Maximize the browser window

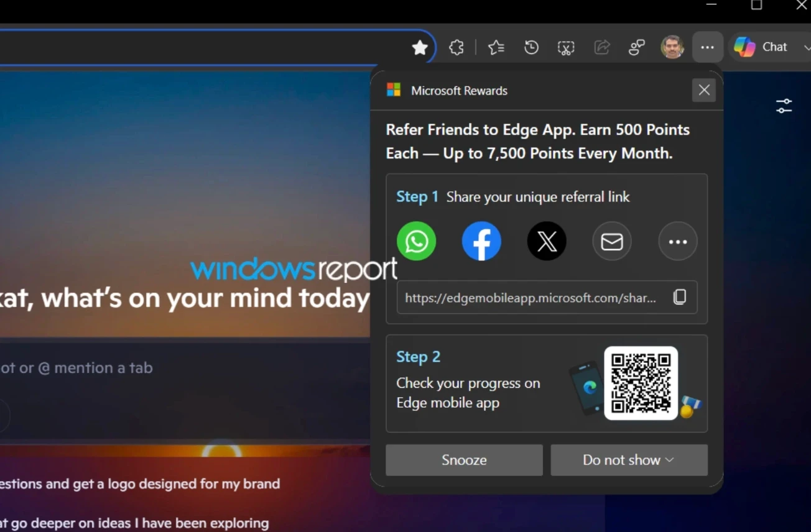point(756,5)
